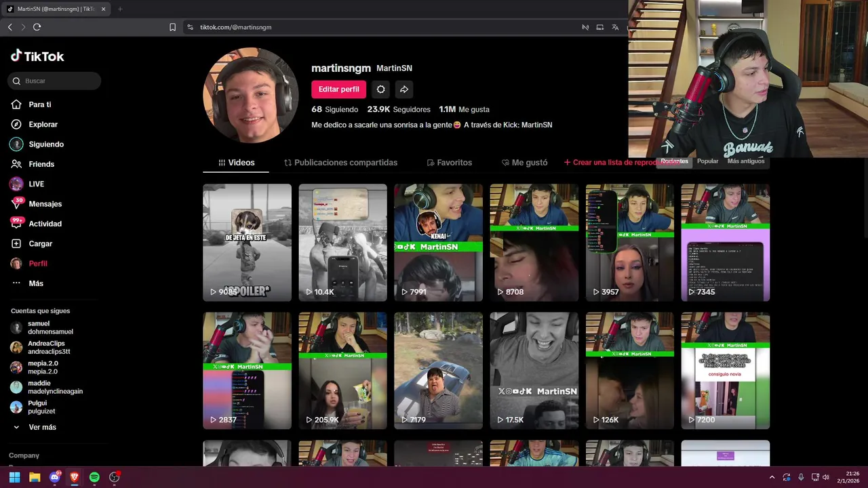Open the Me gustó tab
The image size is (868, 488).
click(524, 163)
